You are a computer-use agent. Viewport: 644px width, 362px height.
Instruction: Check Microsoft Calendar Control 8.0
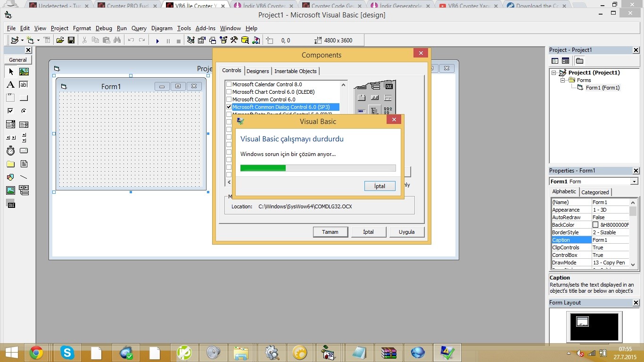coord(229,84)
